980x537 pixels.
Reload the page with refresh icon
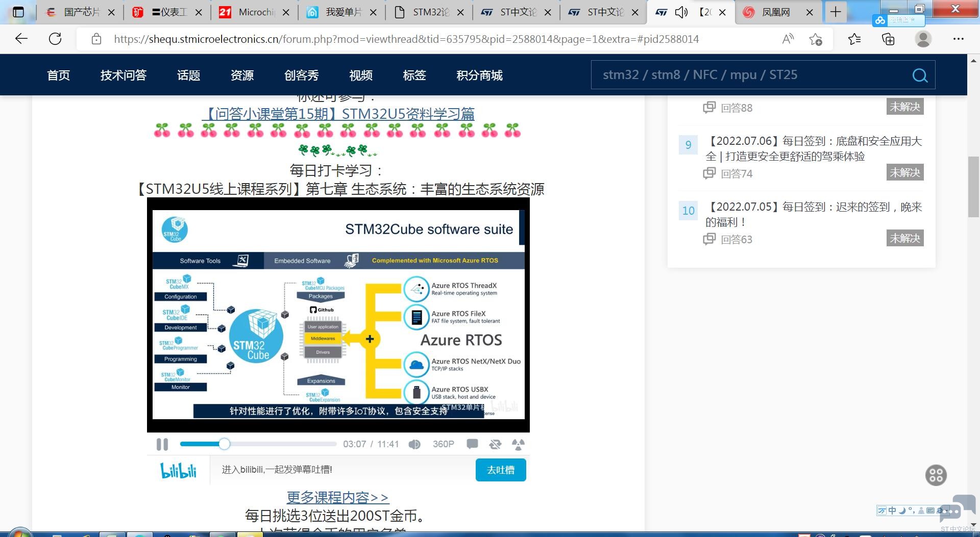tap(55, 39)
